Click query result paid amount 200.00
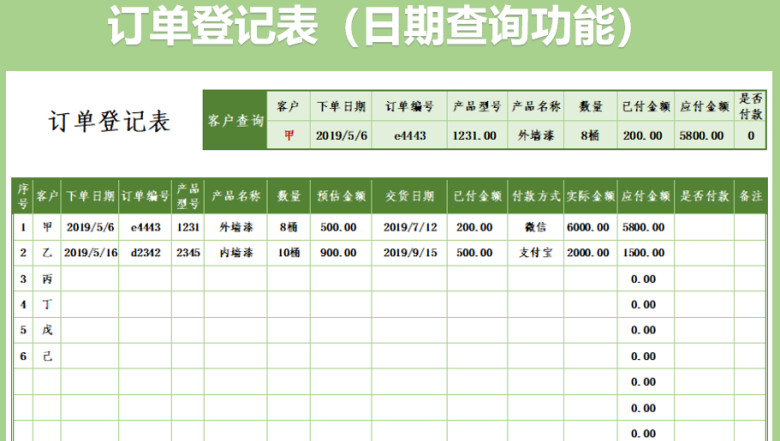The height and width of the screenshot is (441, 780). click(x=646, y=135)
